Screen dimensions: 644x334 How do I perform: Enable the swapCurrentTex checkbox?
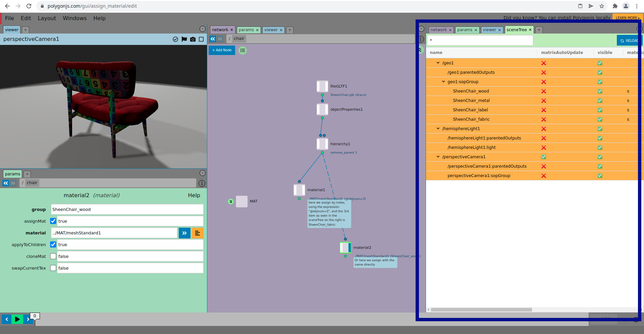pos(53,268)
